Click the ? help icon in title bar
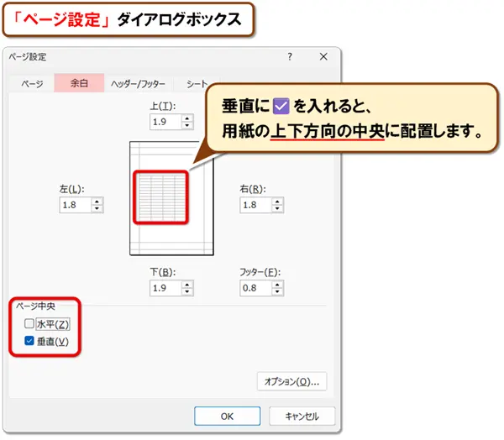The image size is (504, 440). click(x=290, y=57)
